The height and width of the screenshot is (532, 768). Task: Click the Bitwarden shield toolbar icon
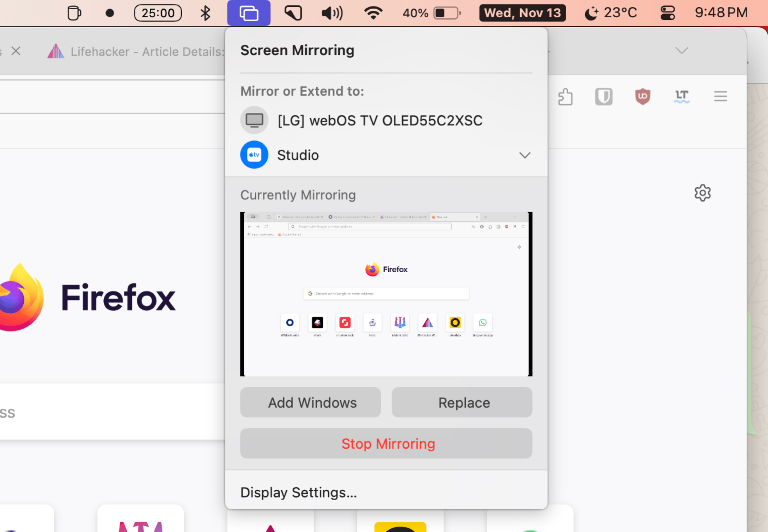(x=604, y=96)
